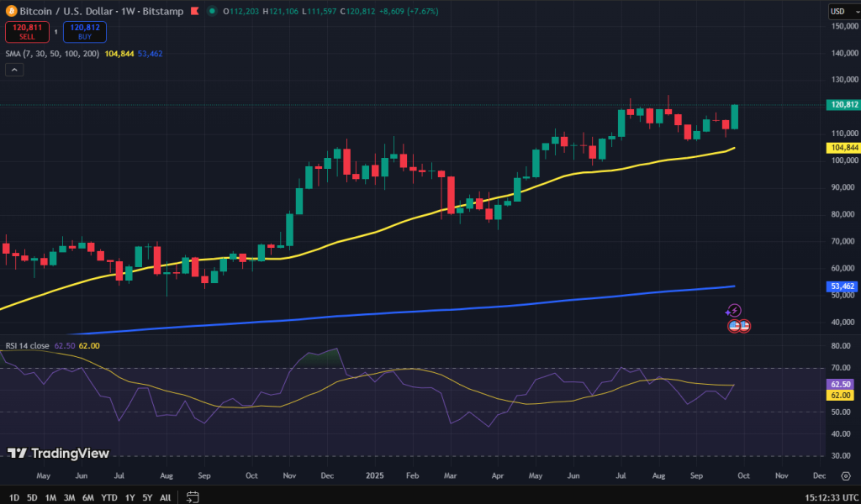Screen dimensions: 861x504
Task: Open the go-to-date calendar icon
Action: (193, 497)
